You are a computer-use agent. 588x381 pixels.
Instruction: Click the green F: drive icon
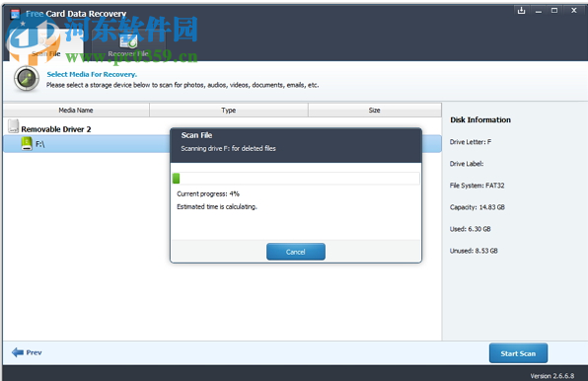(x=27, y=144)
